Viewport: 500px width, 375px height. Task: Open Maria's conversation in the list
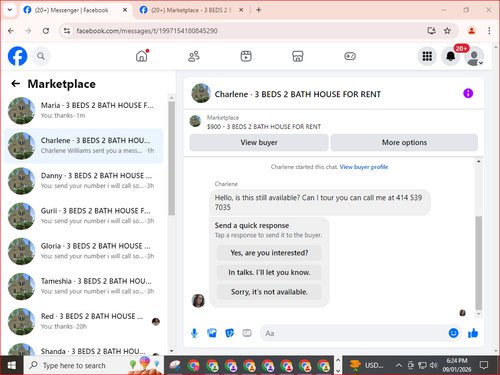(84, 110)
